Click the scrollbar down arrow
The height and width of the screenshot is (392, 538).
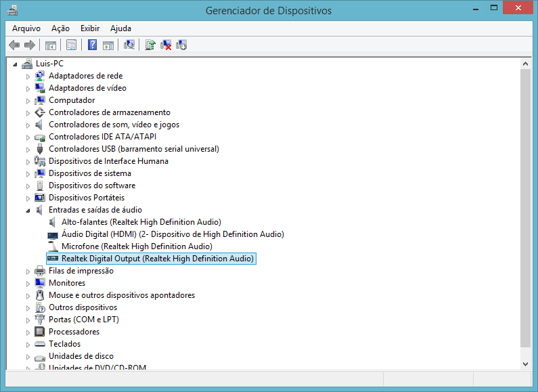pos(525,364)
